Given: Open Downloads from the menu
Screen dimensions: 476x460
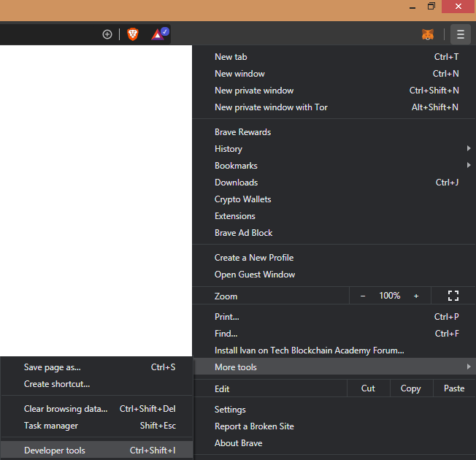Looking at the screenshot, I should pos(334,183).
